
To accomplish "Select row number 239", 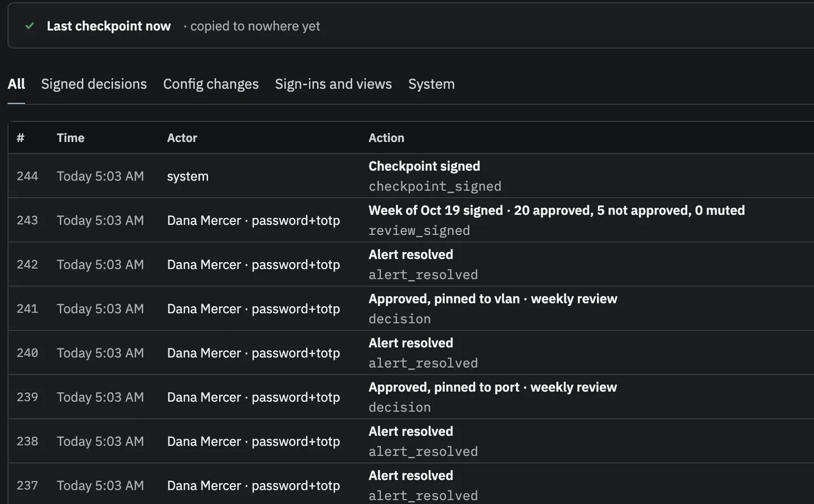I will (x=27, y=397).
